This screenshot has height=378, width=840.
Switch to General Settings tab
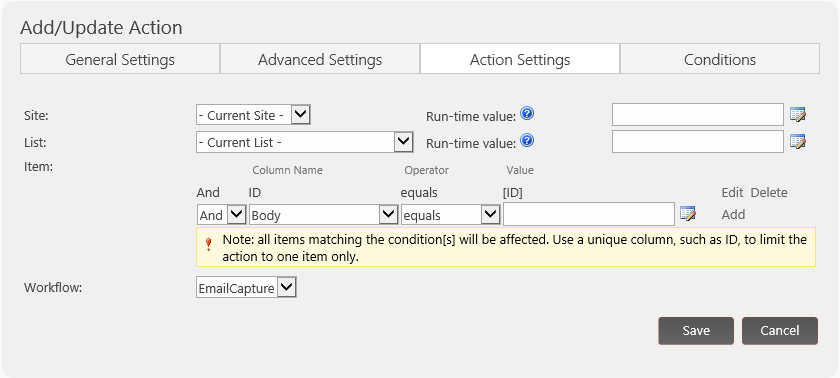[x=120, y=59]
